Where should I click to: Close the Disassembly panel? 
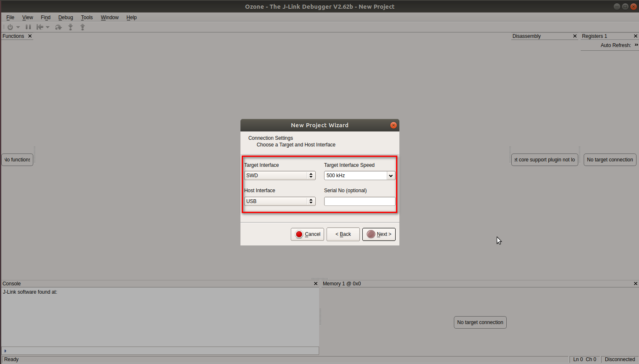coord(575,36)
